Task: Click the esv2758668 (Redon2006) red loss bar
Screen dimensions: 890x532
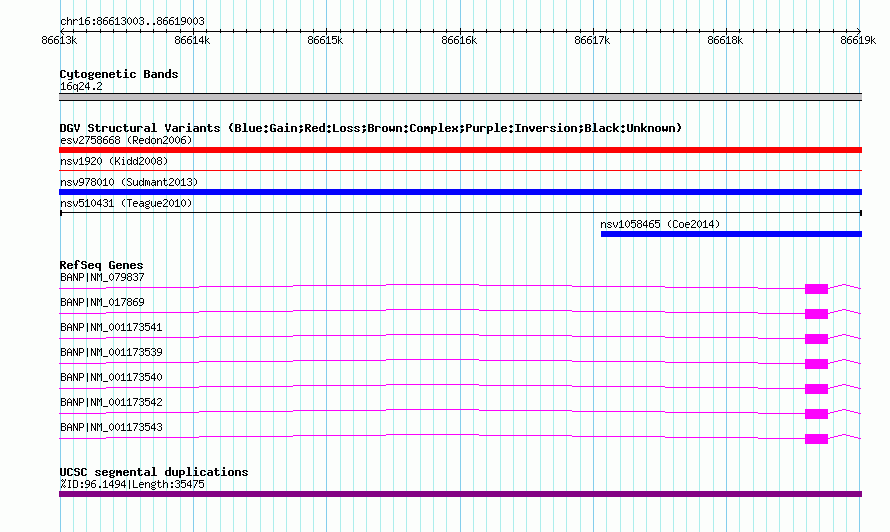Action: click(x=460, y=150)
